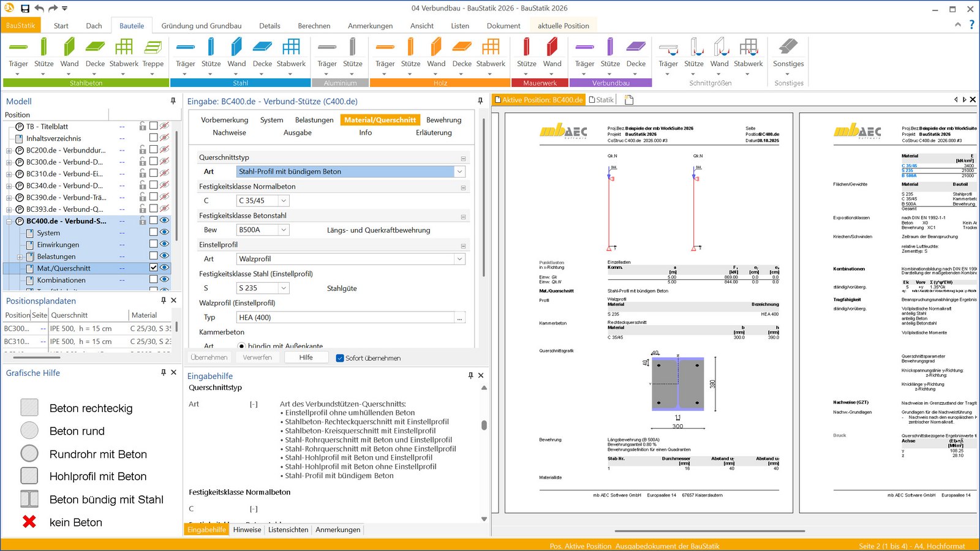This screenshot has height=551, width=980.
Task: Pick 'Beton bündig mit Stahl' graphic help icon
Action: point(29,499)
